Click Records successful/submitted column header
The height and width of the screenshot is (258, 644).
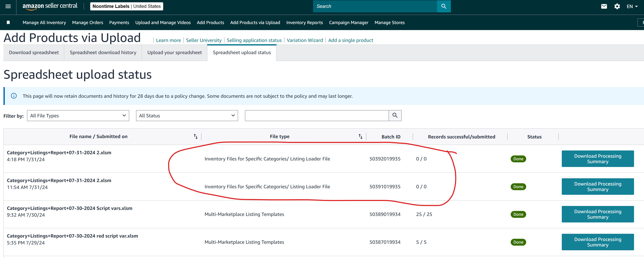click(461, 137)
